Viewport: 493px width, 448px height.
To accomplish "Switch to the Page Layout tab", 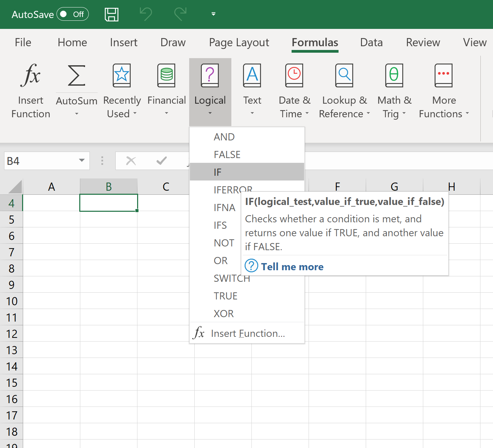I will pyautogui.click(x=239, y=42).
